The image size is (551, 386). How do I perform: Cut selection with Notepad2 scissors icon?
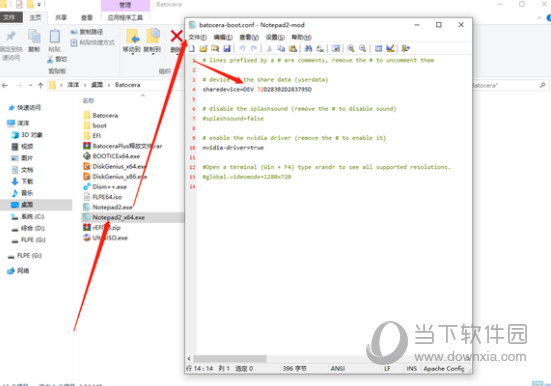(269, 49)
